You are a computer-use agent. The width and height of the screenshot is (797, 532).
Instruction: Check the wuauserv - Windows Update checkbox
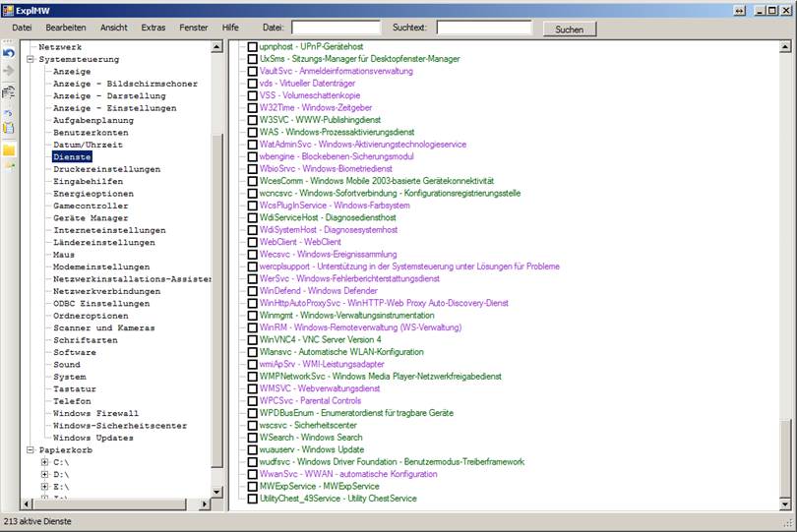pyautogui.click(x=252, y=449)
